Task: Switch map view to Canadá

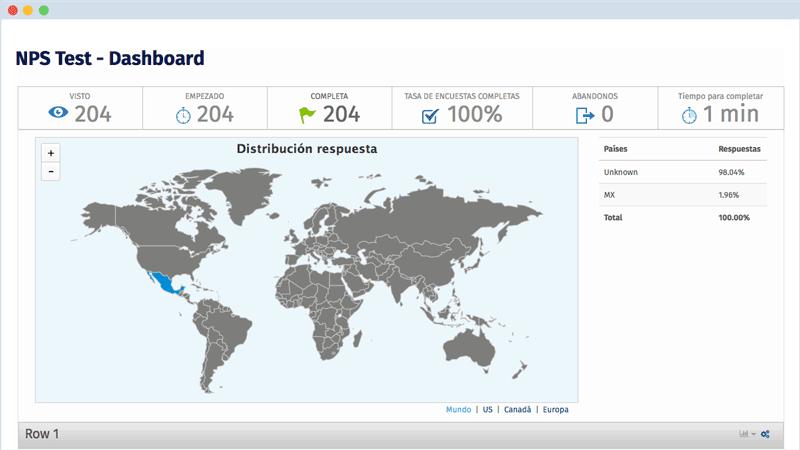Action: point(517,409)
